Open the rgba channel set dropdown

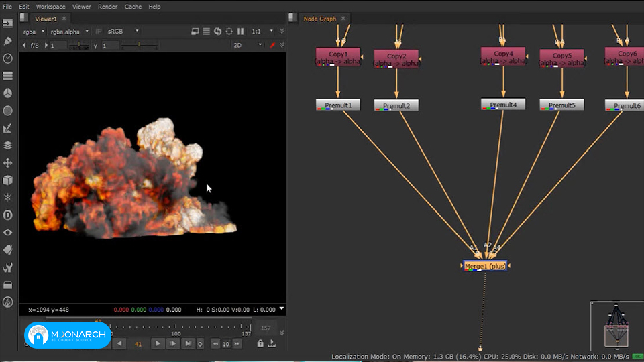34,32
